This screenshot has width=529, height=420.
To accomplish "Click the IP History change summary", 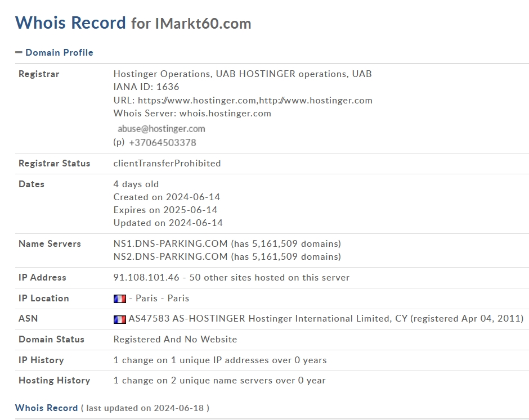I will pos(220,360).
